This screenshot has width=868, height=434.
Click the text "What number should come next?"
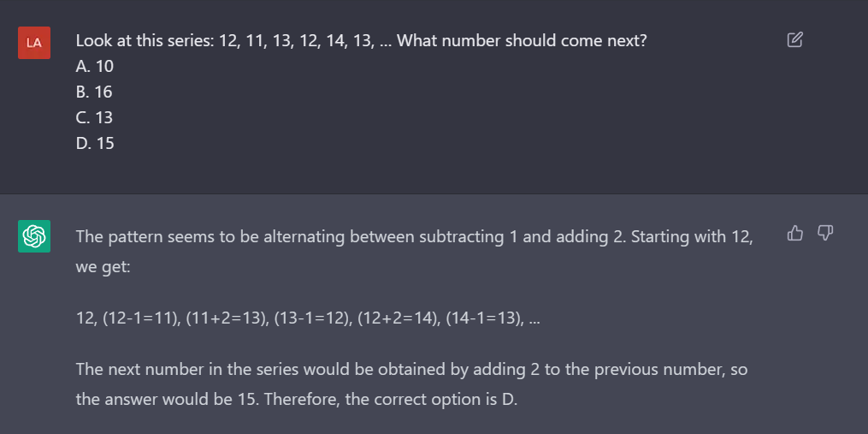click(522, 40)
